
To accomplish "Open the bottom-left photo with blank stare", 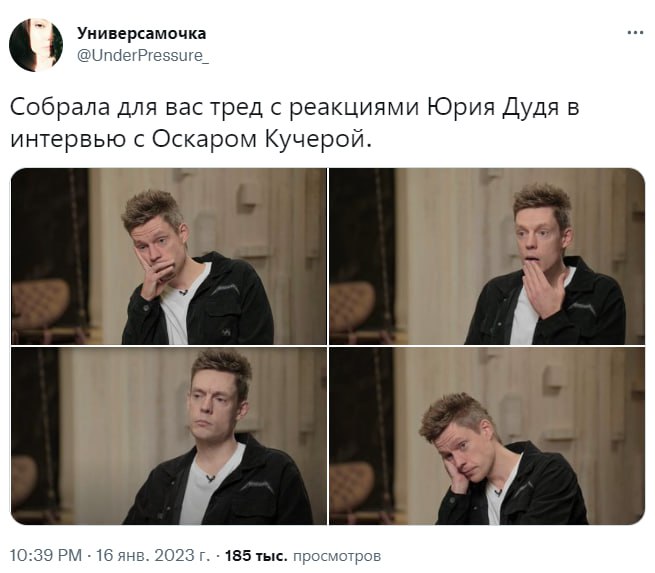I will (x=169, y=436).
